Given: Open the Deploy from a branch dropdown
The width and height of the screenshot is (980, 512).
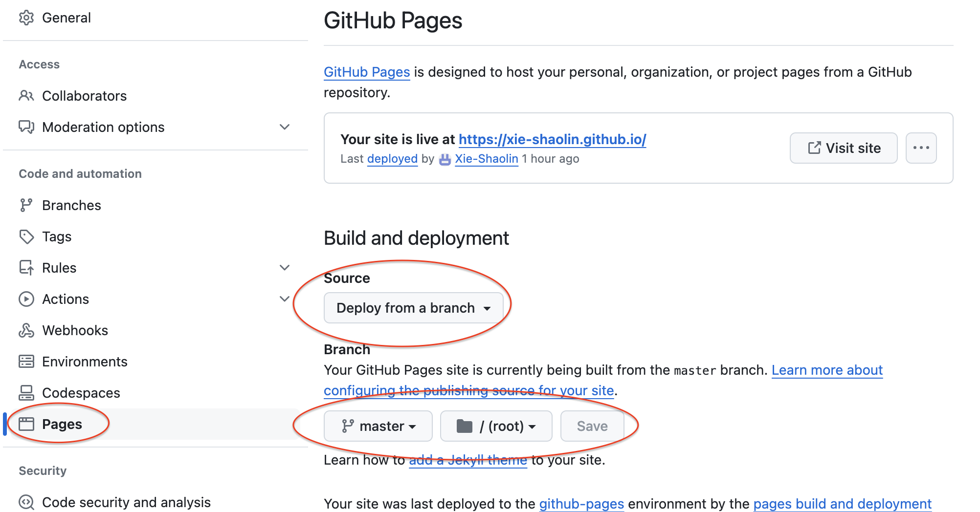Looking at the screenshot, I should (x=413, y=308).
